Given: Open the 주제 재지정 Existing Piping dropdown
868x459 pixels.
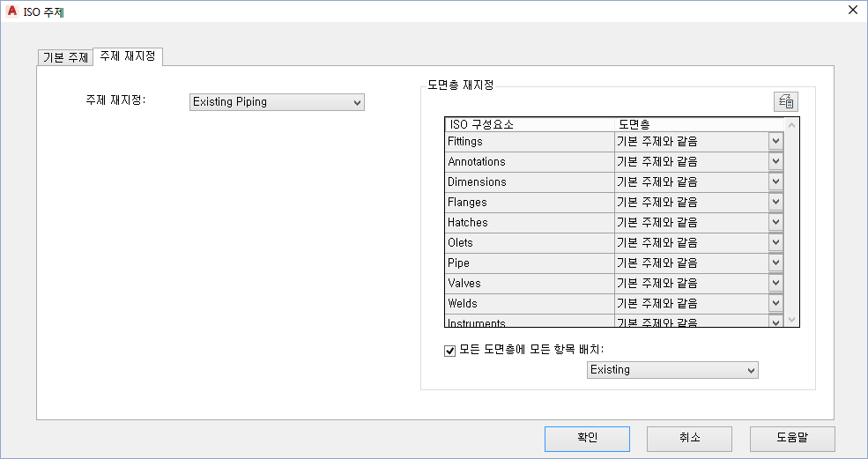Looking at the screenshot, I should point(277,102).
